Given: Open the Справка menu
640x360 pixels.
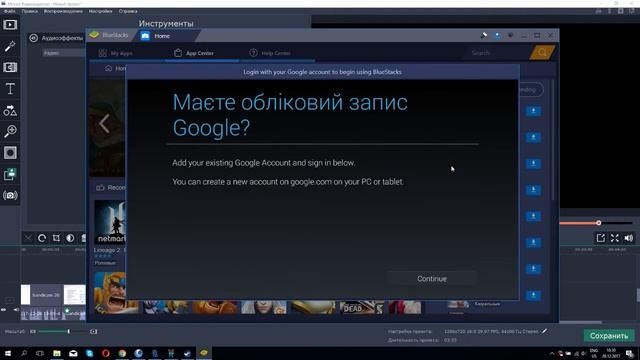Looking at the screenshot, I should (128, 11).
